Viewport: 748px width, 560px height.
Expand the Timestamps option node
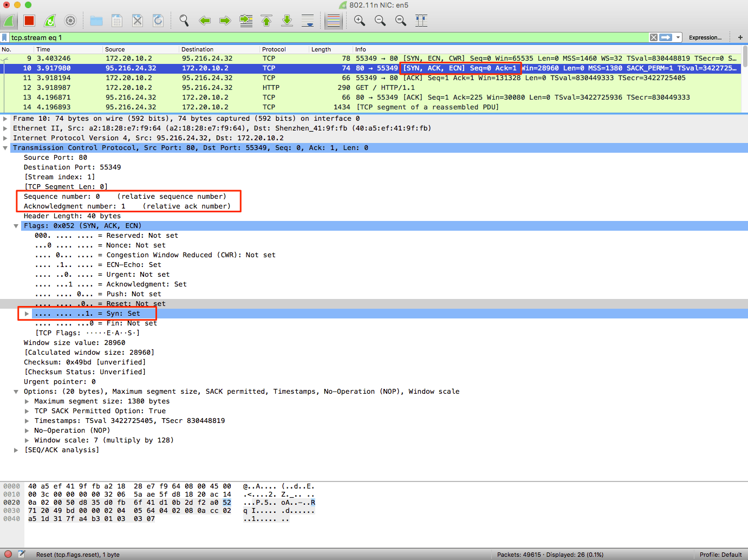27,421
